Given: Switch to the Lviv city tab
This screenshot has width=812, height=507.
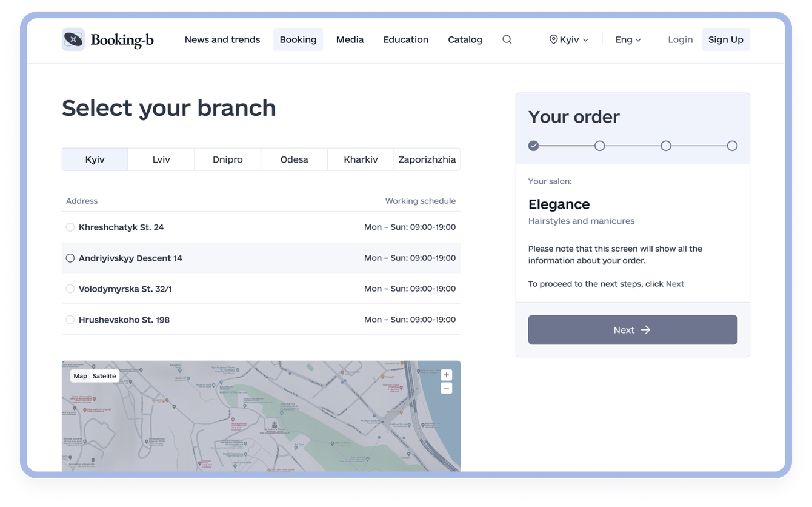Looking at the screenshot, I should coord(161,159).
